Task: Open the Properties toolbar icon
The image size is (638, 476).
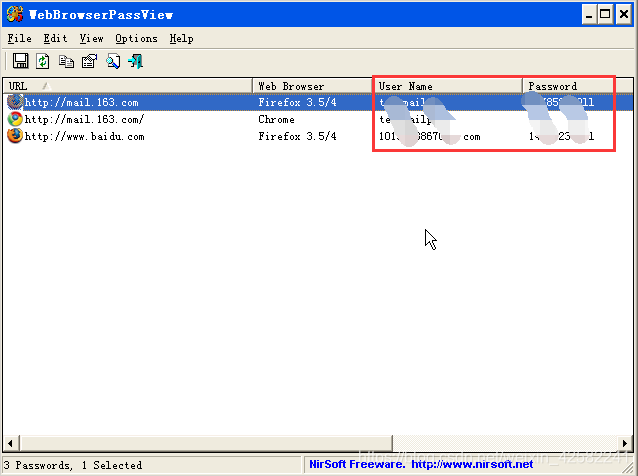Action: (90, 61)
